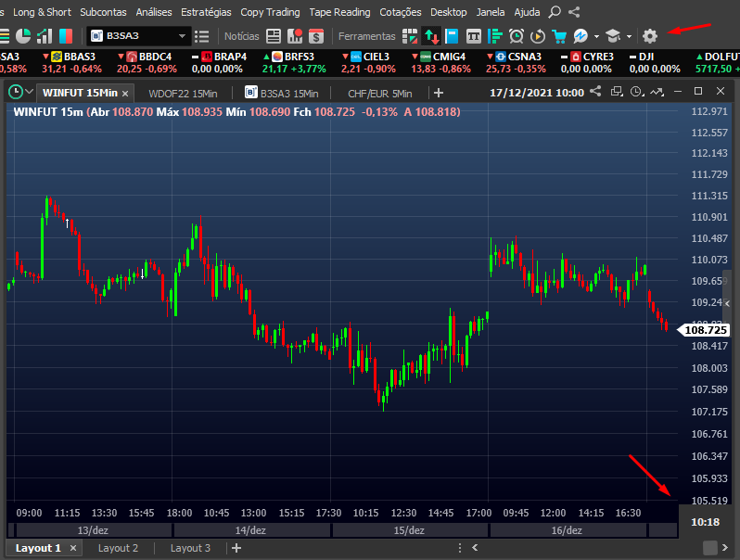Screen dimensions: 740x560
Task: Expand the graduation cap dropdown arrow
Action: click(x=629, y=36)
